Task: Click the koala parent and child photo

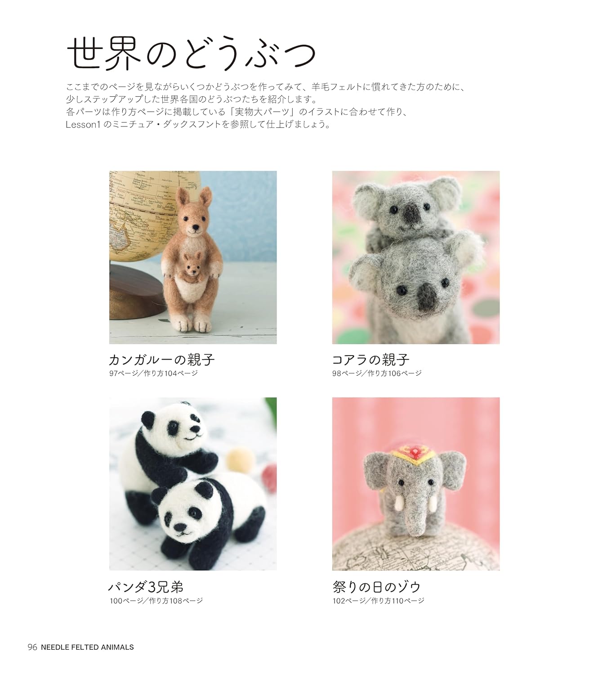Action: pyautogui.click(x=416, y=257)
